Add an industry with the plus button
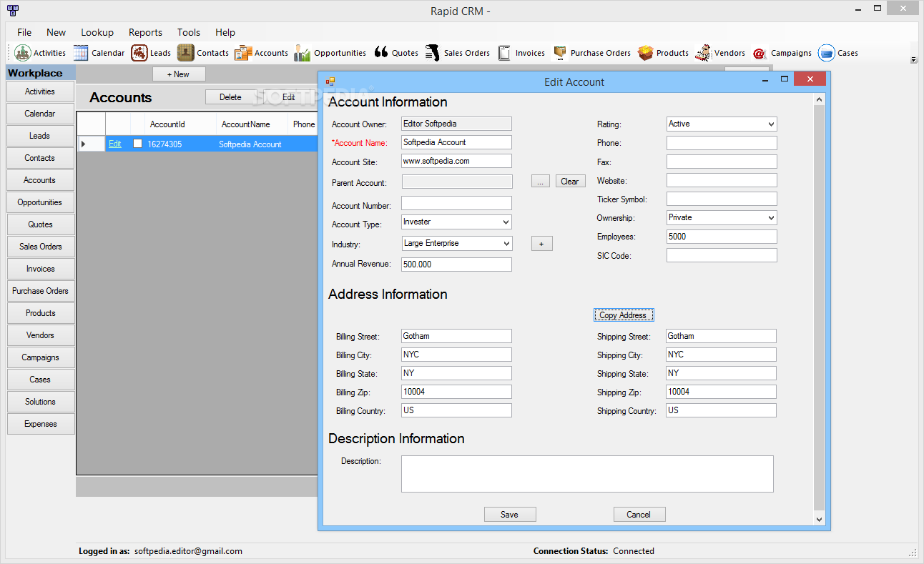 click(541, 244)
